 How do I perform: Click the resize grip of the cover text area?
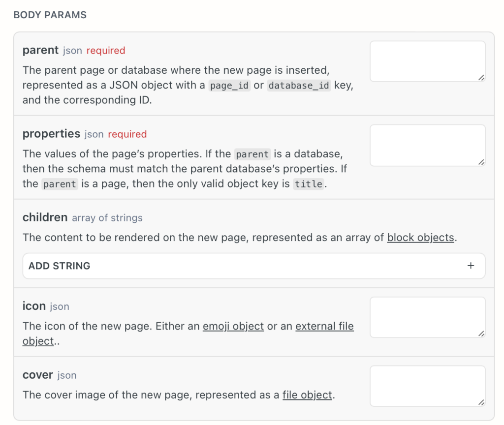(481, 402)
